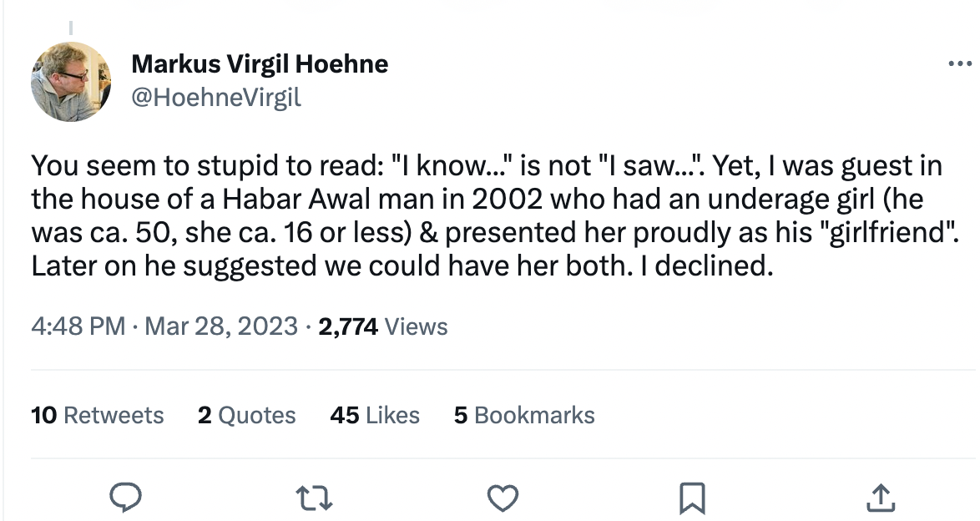This screenshot has width=980, height=521.
Task: See who gave the 45 Likes
Action: pos(375,415)
